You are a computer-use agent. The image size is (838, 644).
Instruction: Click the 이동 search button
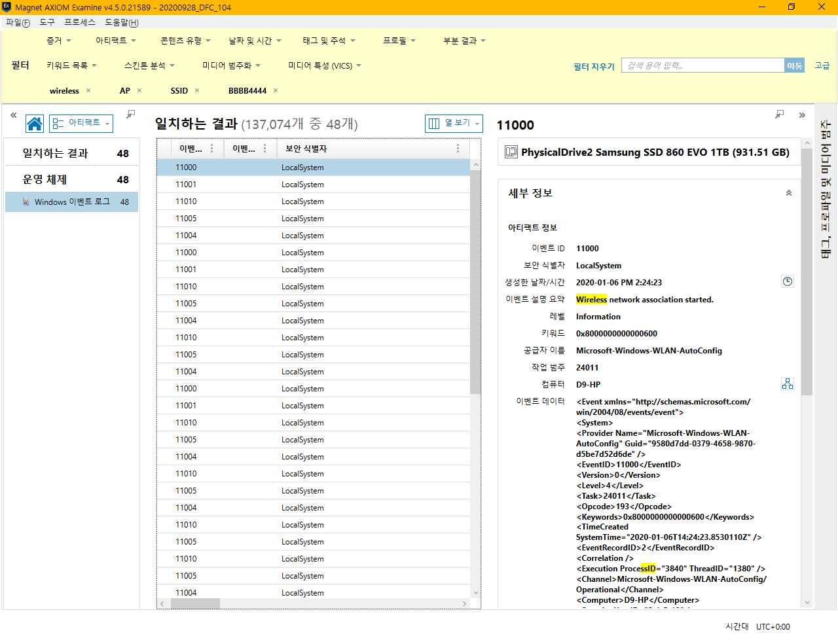click(794, 65)
